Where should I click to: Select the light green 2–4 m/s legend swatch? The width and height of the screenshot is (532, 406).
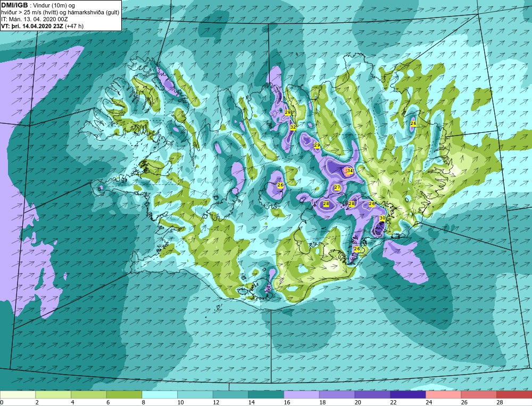click(x=53, y=394)
